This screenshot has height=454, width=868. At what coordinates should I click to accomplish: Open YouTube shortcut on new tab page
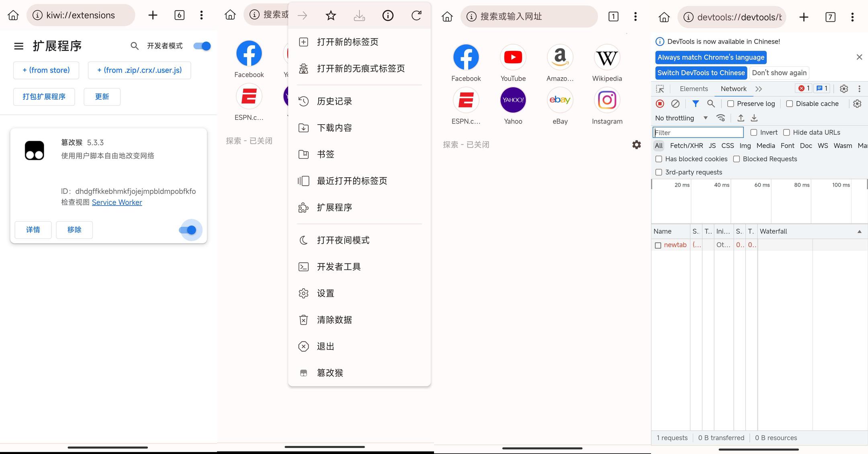click(x=513, y=64)
